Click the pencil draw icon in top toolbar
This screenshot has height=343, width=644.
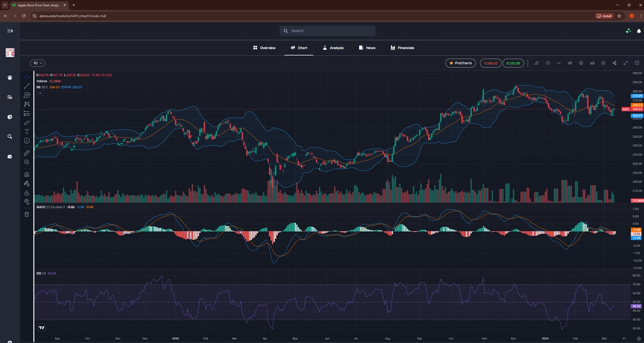pyautogui.click(x=536, y=63)
